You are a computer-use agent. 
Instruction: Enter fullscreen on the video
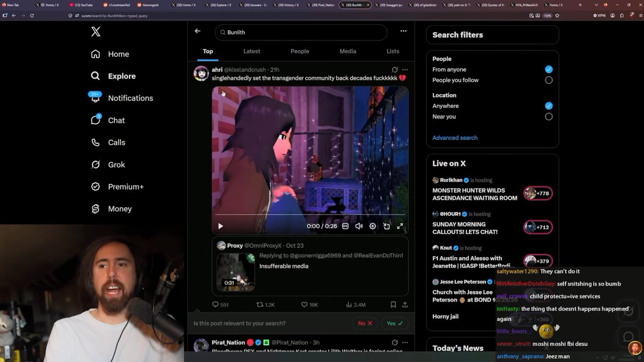click(x=400, y=226)
